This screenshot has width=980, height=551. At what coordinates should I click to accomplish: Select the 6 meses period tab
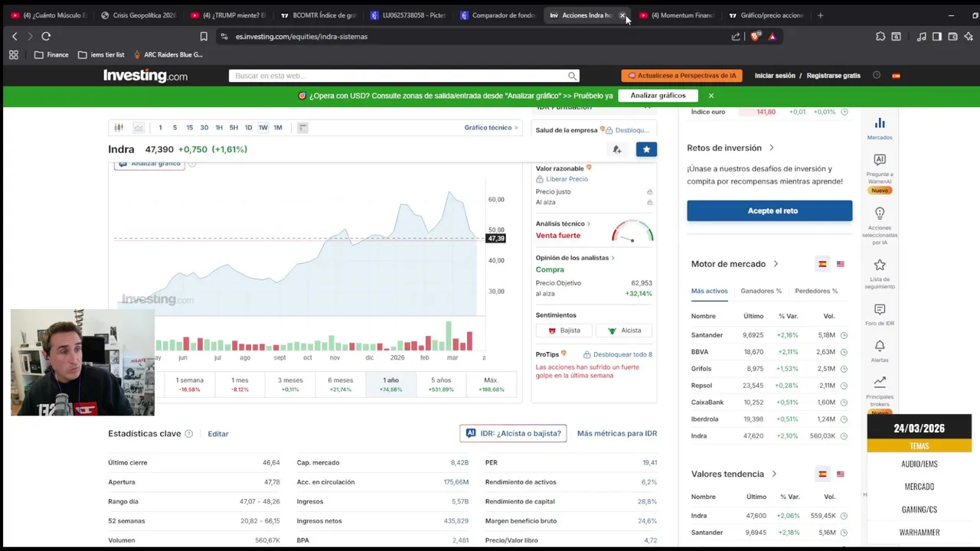(x=340, y=384)
